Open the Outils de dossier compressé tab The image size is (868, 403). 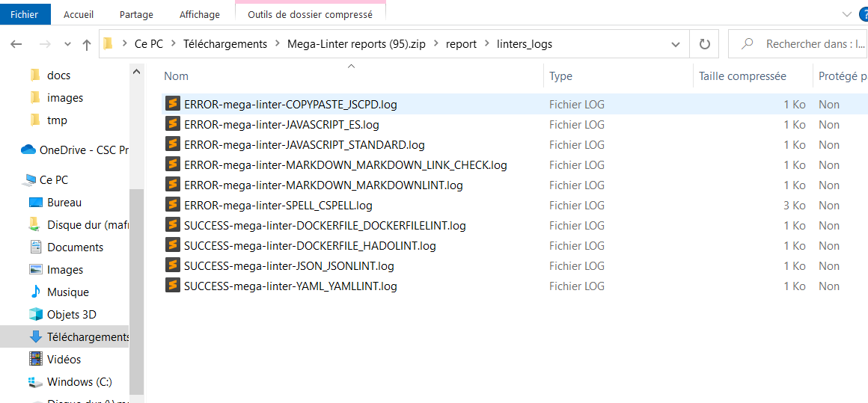310,14
